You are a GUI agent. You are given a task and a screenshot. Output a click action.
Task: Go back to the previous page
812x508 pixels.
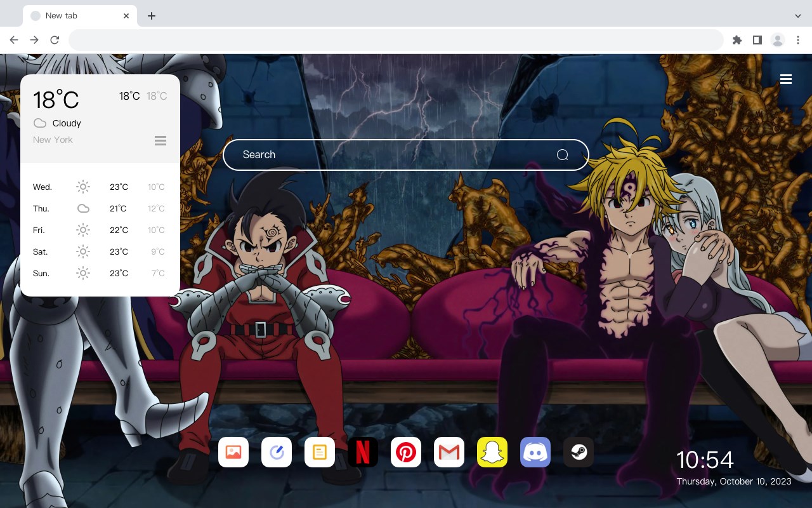(x=14, y=40)
